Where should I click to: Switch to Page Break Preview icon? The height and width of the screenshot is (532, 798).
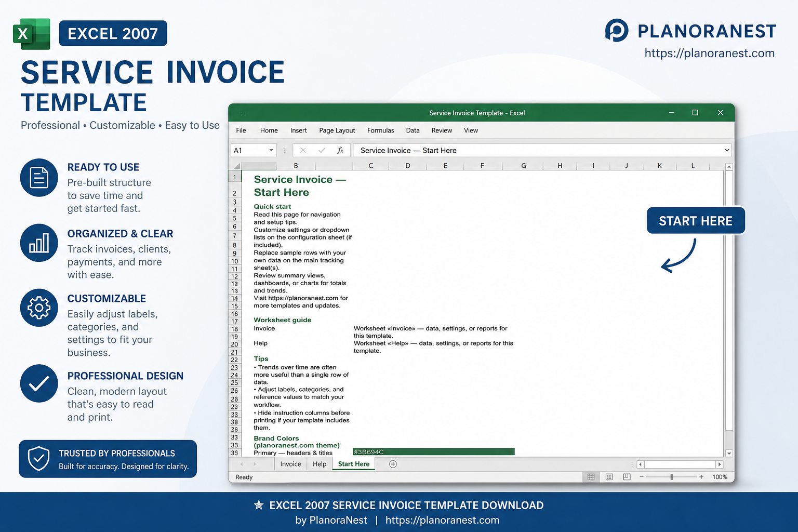[627, 477]
